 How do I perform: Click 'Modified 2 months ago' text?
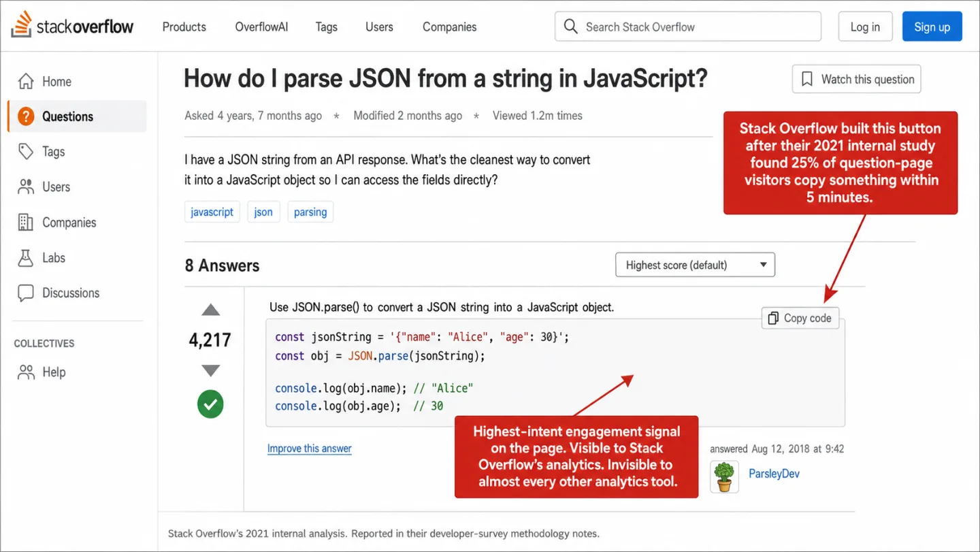[408, 116]
